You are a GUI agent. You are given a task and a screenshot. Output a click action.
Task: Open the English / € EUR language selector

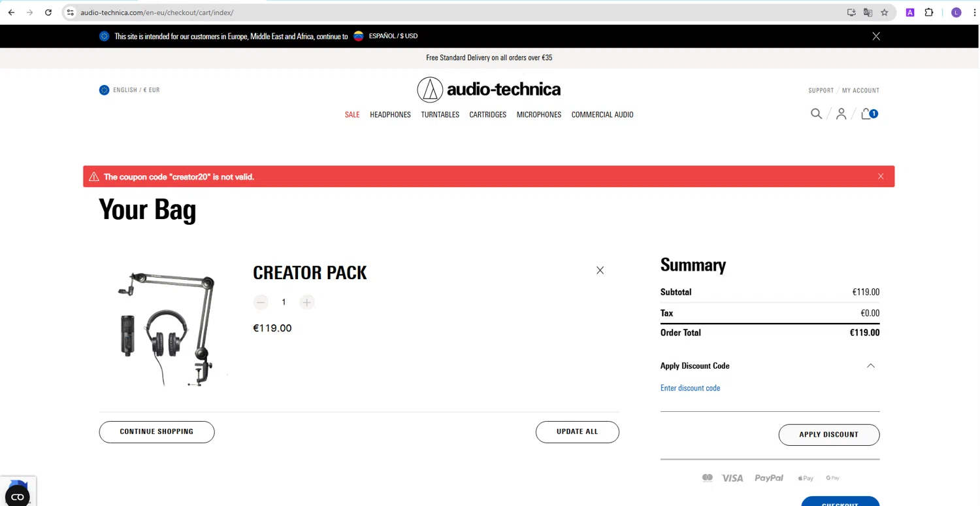pyautogui.click(x=129, y=90)
